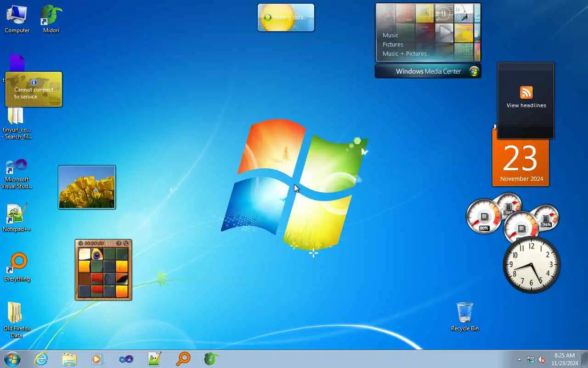
Task: Launch Everything search from the taskbar
Action: (183, 359)
